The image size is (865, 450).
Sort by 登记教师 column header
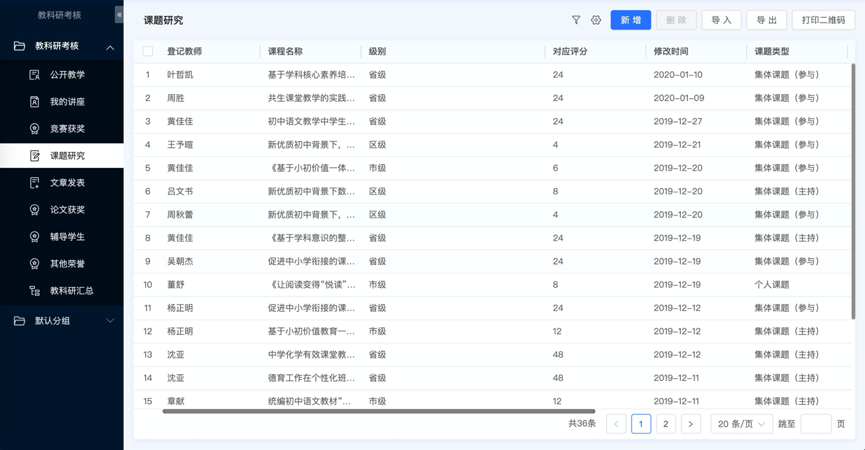tap(184, 51)
